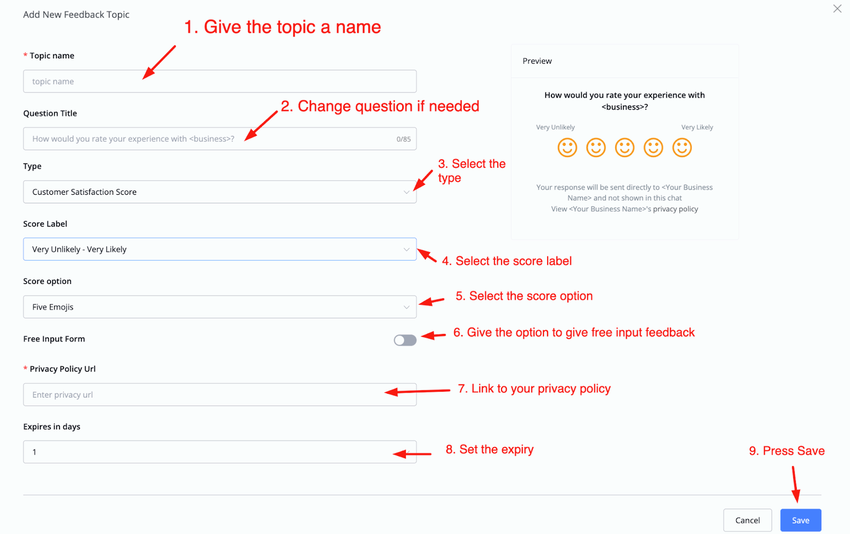Close the Add New Feedback Topic dialog
Viewport: 850px width, 534px height.
point(837,9)
